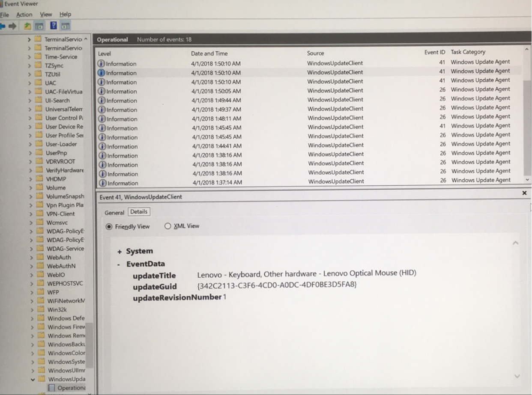532x395 pixels.
Task: Click the folder icon of UI-Search
Action: coord(39,100)
